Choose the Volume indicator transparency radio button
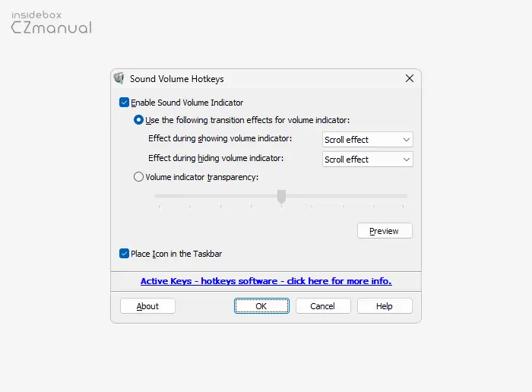 (x=138, y=177)
